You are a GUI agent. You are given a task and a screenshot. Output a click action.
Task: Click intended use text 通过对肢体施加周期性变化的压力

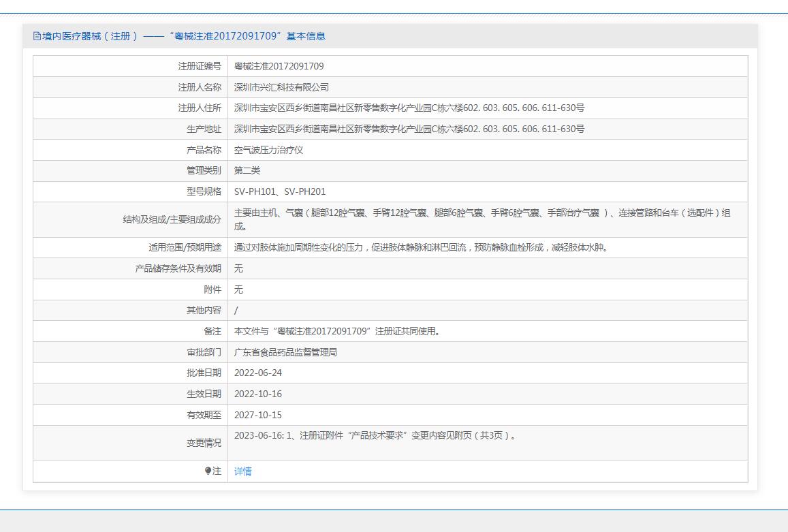point(422,247)
